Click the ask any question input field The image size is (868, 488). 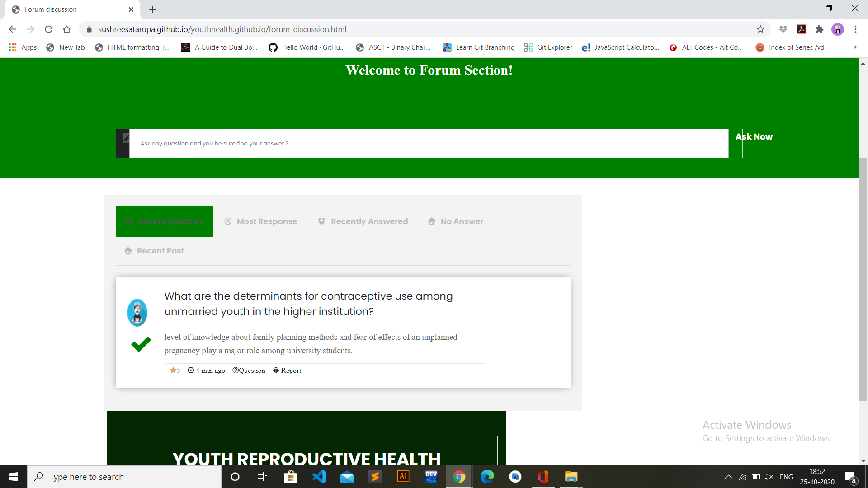tap(429, 144)
